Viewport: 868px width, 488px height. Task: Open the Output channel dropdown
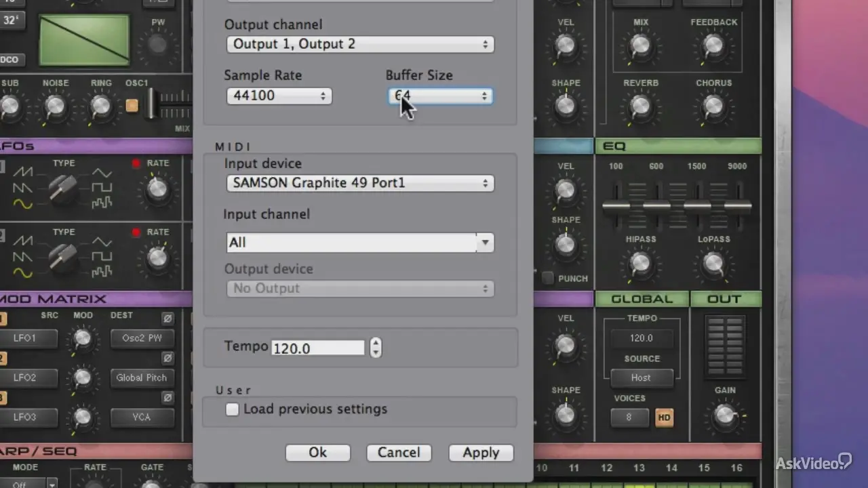point(360,44)
